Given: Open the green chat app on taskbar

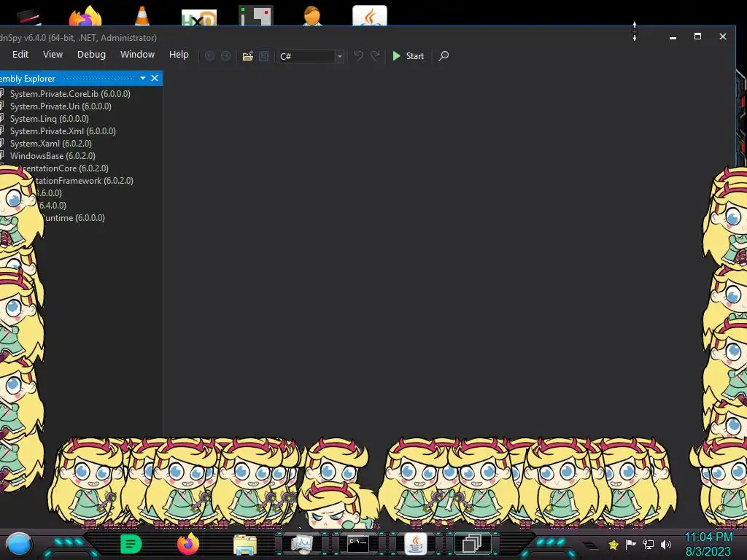Looking at the screenshot, I should click(x=131, y=544).
